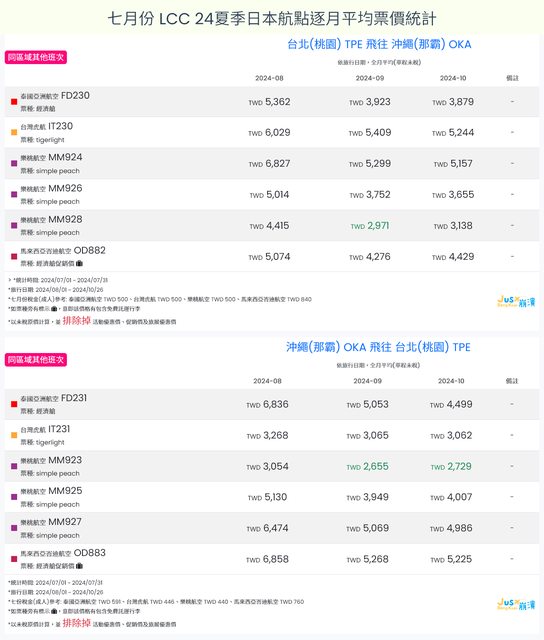This screenshot has height=640, width=544.
Task: Click the purple square beside MM924
Action: (14, 163)
